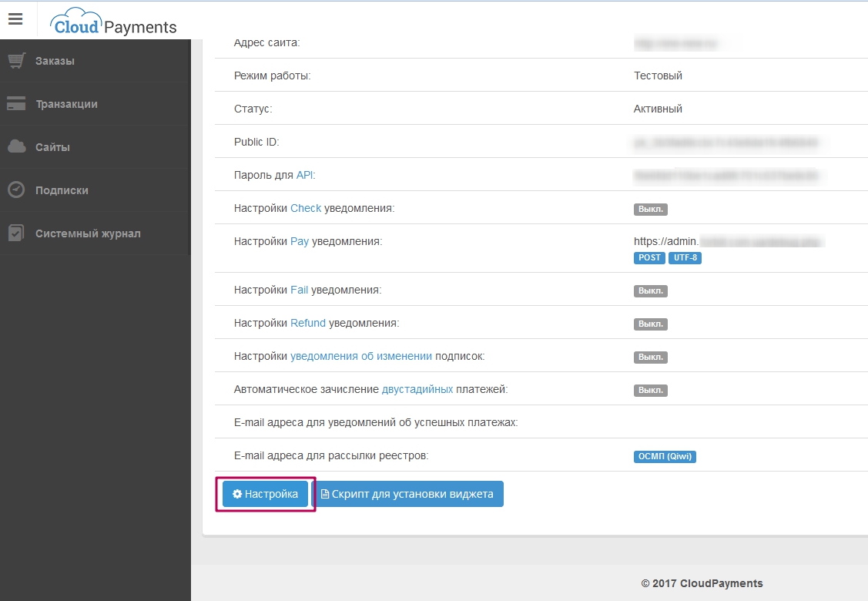Open the Refund notification link

point(308,323)
